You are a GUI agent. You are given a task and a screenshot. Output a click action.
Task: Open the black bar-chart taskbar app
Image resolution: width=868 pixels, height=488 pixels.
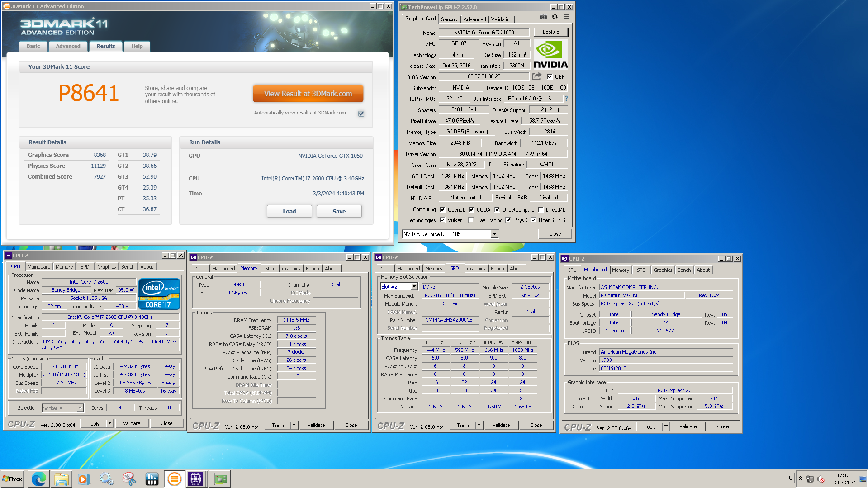(x=152, y=479)
